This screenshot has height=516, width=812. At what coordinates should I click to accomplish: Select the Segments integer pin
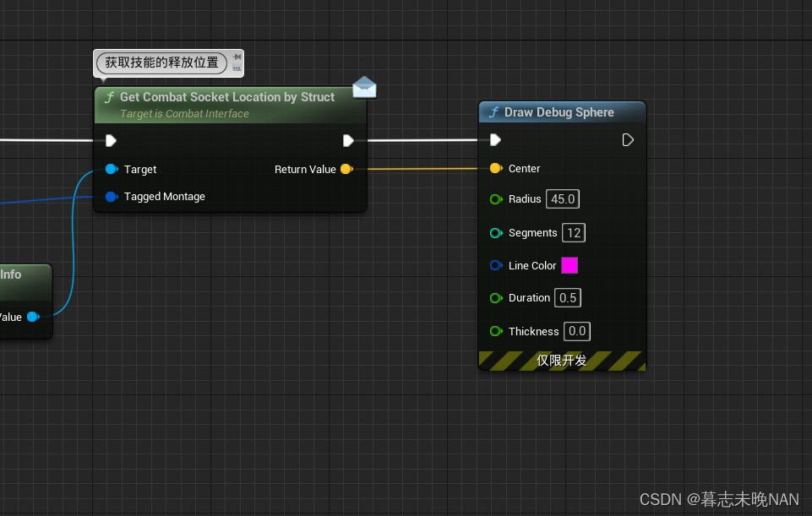click(496, 233)
